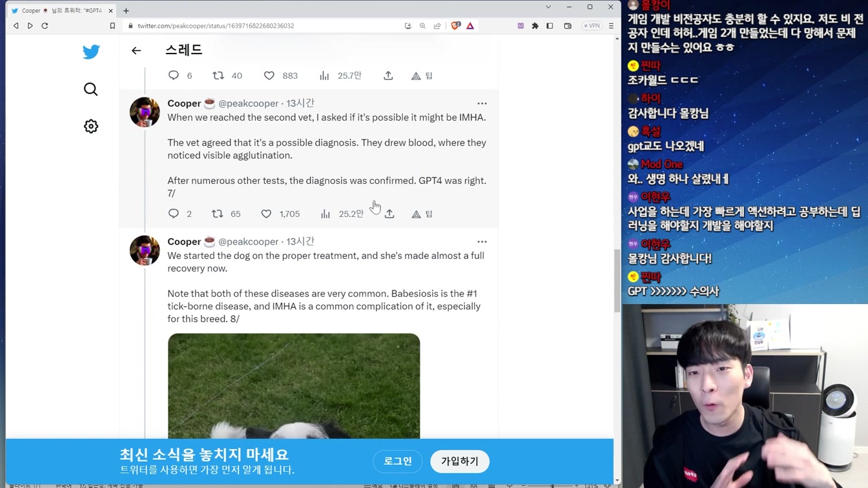Viewport: 868px width, 488px height.
Task: Open the dog photo in the tweet
Action: click(294, 386)
